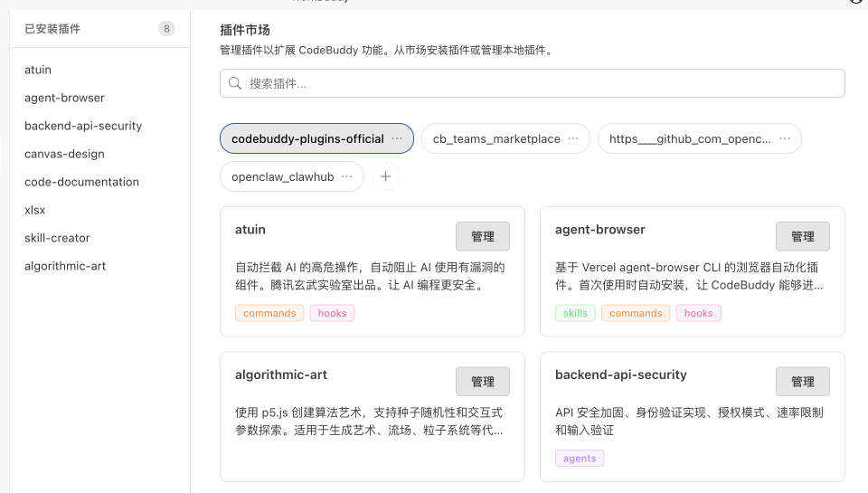
Task: Open codebuddy-plugins-official more options ellipsis
Action: 397,138
